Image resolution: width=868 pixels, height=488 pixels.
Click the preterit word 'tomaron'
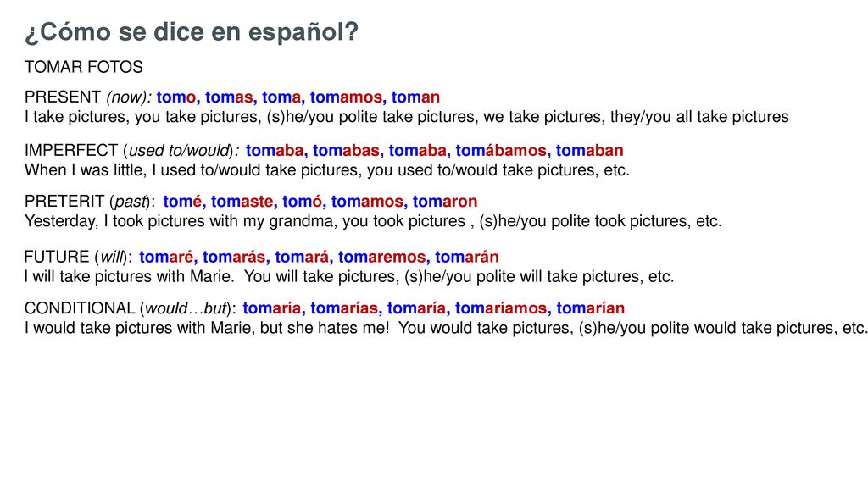tap(445, 202)
